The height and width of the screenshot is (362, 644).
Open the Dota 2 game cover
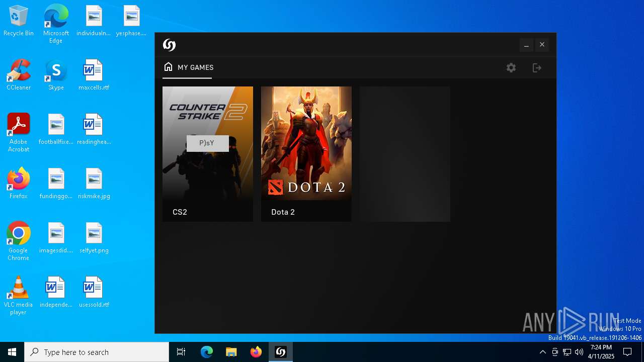click(306, 143)
